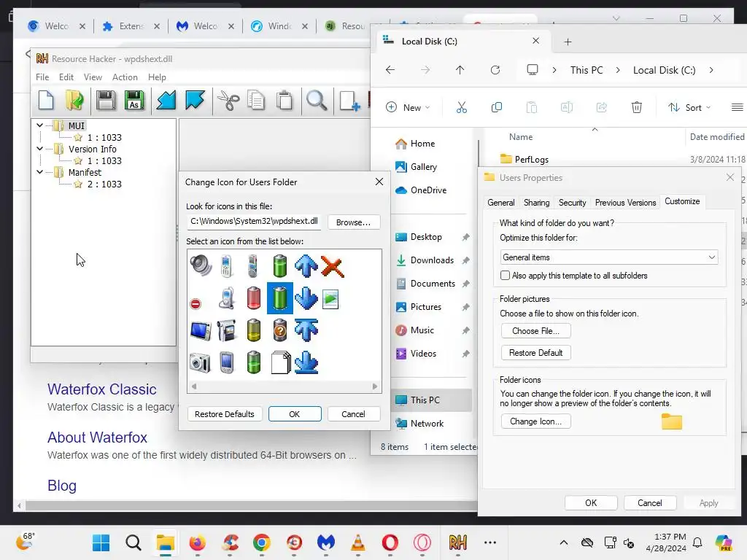Select the camcorder icon in icon list
The width and height of the screenshot is (747, 560).
[x=227, y=330]
